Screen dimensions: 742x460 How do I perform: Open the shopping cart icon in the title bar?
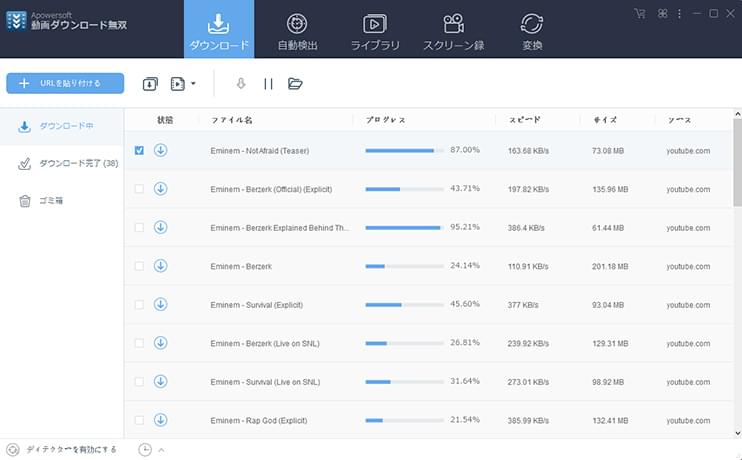[x=640, y=13]
